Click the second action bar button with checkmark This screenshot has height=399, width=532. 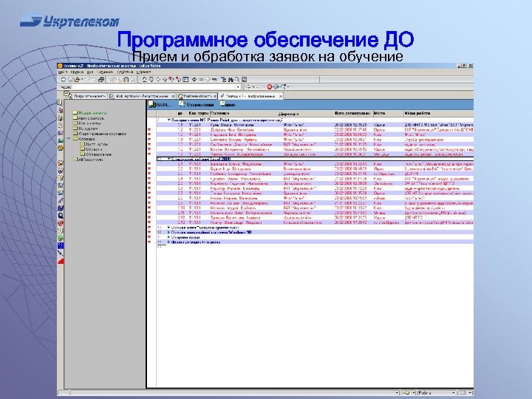[x=197, y=105]
